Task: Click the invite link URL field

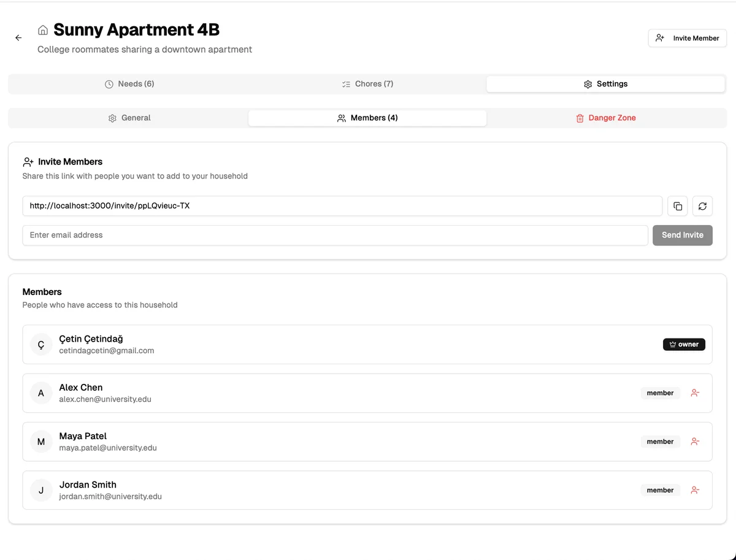Action: [342, 206]
